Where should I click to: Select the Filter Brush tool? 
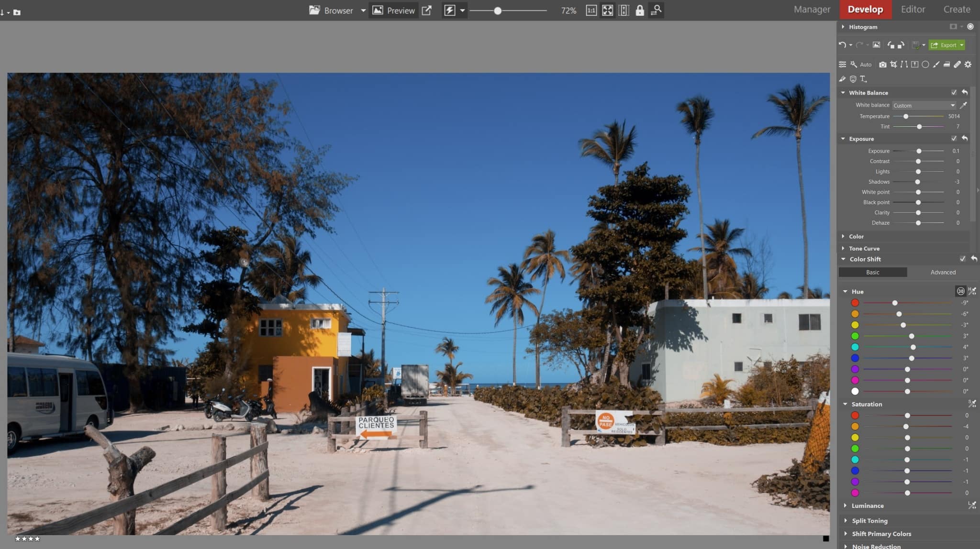[936, 65]
